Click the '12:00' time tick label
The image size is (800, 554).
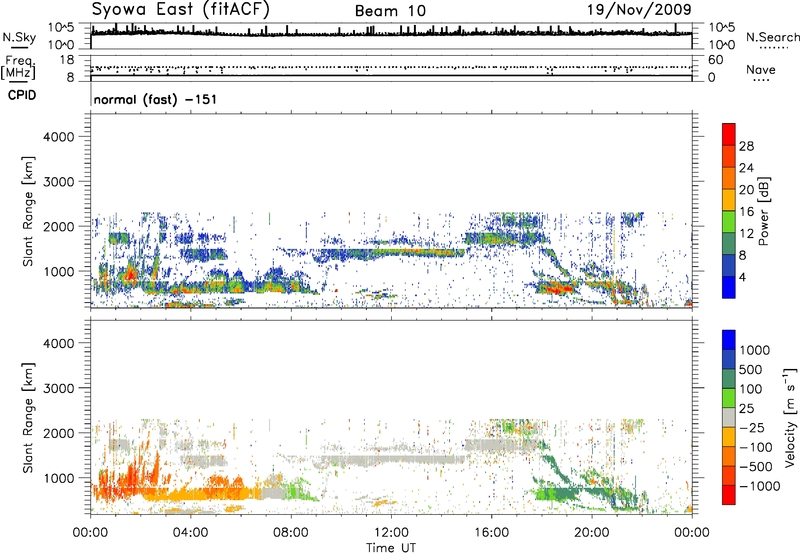pos(391,533)
